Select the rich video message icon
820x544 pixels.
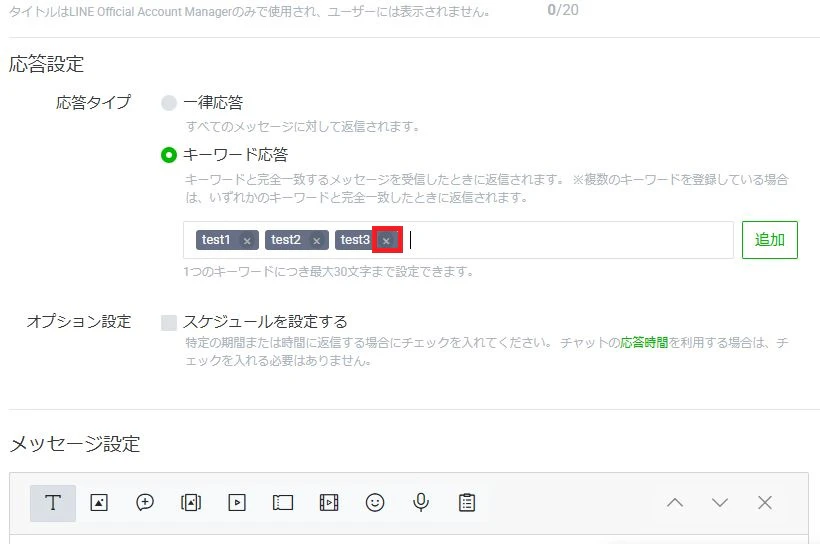tap(329, 503)
